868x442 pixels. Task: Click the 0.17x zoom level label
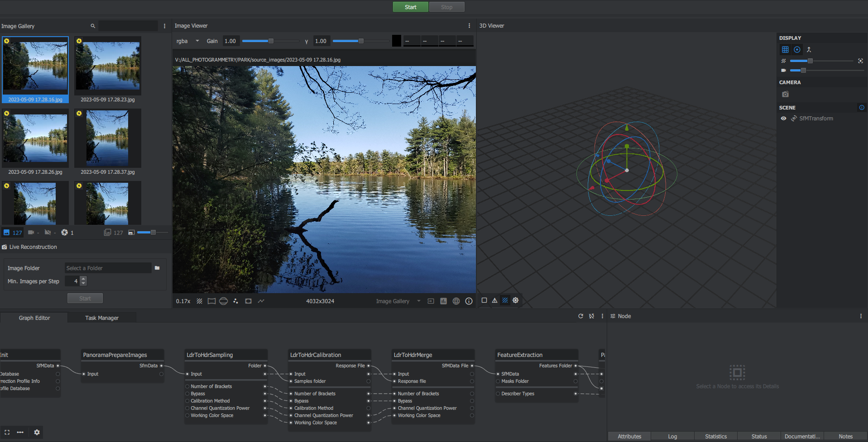point(183,301)
